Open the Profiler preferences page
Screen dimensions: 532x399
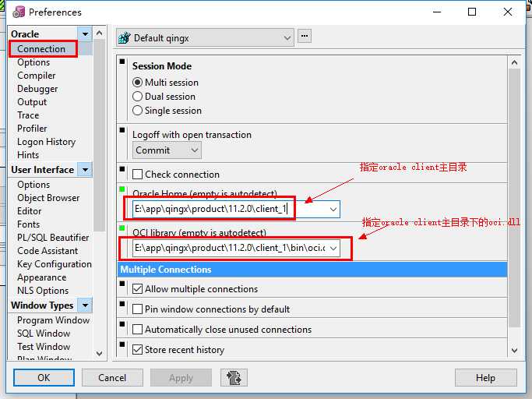tap(32, 129)
